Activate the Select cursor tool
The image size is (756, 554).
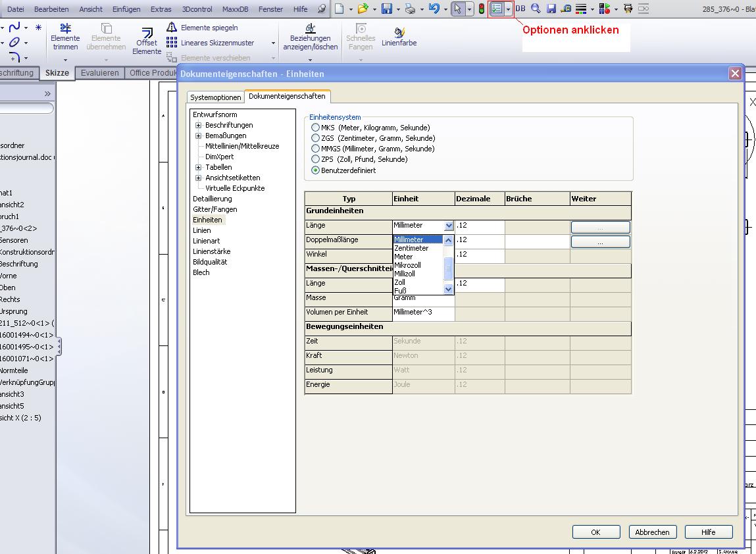pyautogui.click(x=457, y=9)
